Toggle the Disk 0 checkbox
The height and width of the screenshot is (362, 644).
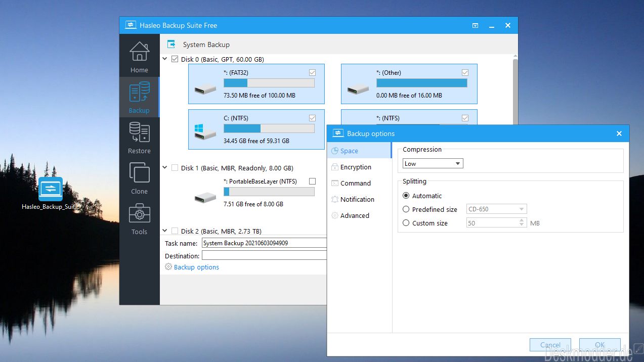(x=175, y=59)
